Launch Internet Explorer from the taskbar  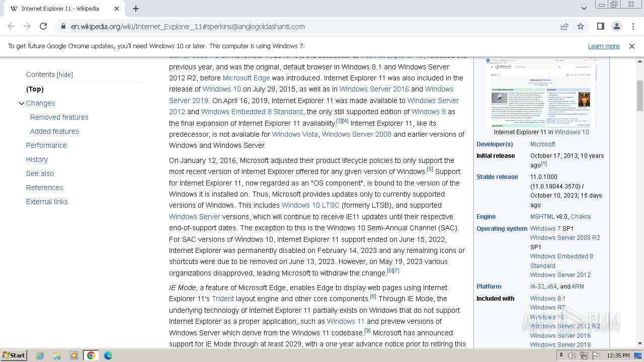[40, 355]
